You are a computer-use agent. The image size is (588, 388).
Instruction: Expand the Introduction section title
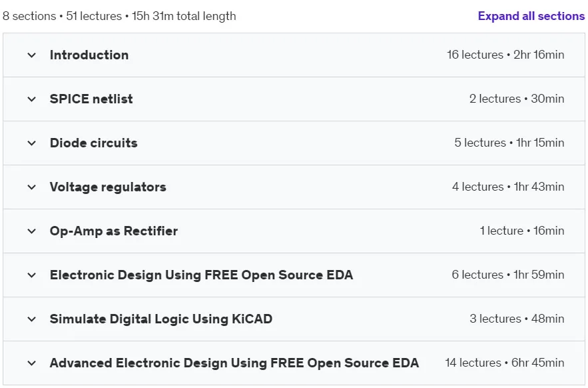(x=89, y=55)
